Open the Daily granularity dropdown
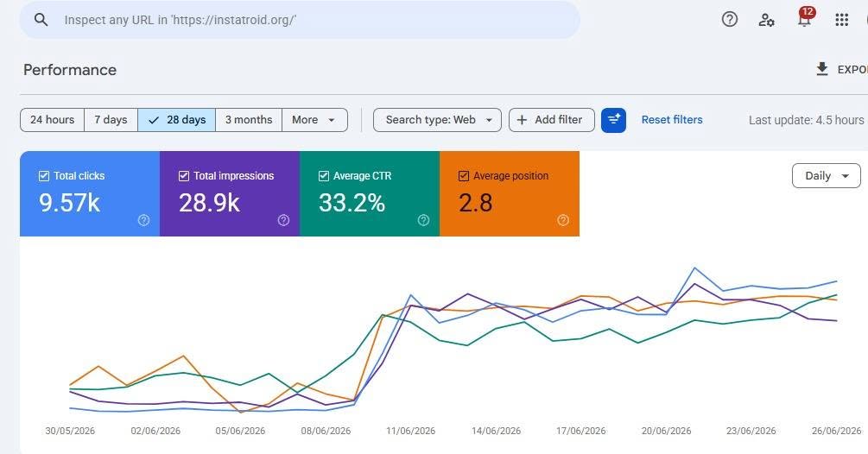This screenshot has width=868, height=454. click(826, 176)
